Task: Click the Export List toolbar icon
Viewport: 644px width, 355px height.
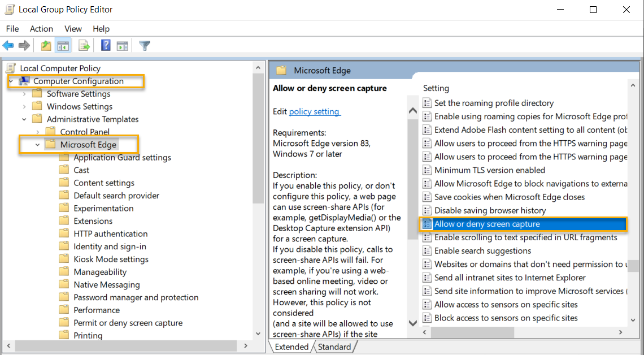Action: click(83, 45)
